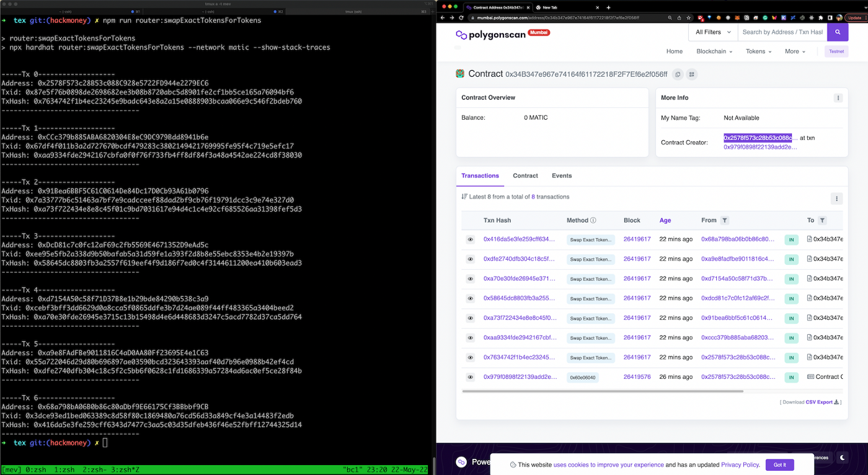Click the zoom magnifier in address bar

click(670, 18)
